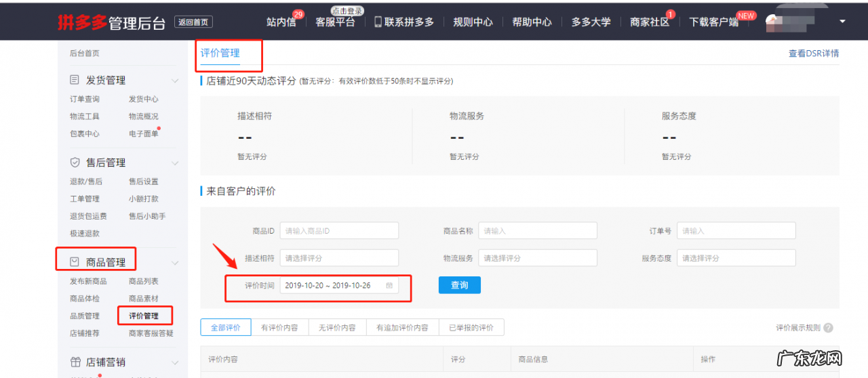
Task: Select 评价管理 in the sidebar
Action: pyautogui.click(x=144, y=316)
